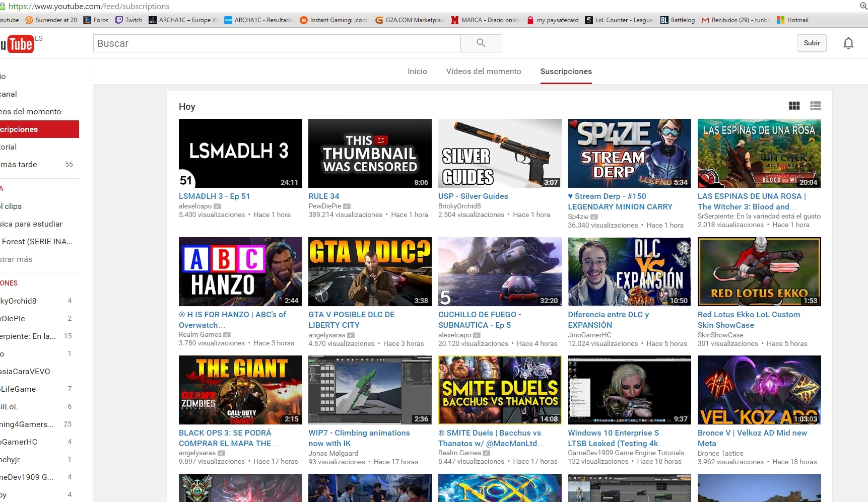Viewport: 868px width, 502px height.
Task: Open the Sp4zie channel link
Action: coord(578,217)
